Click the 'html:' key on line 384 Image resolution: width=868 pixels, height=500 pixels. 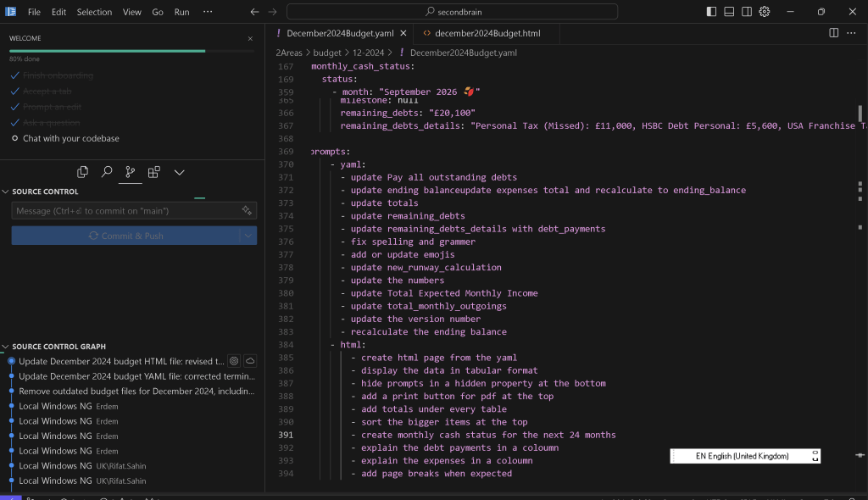click(353, 345)
